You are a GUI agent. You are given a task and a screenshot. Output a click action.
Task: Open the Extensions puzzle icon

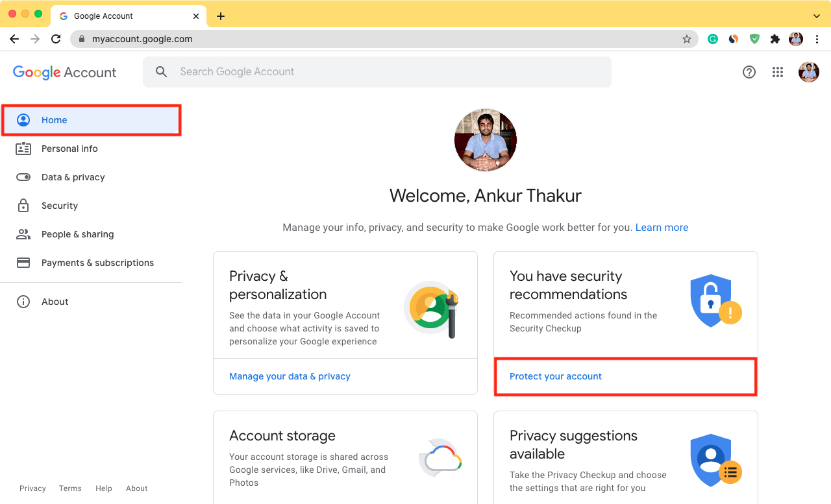(x=775, y=39)
